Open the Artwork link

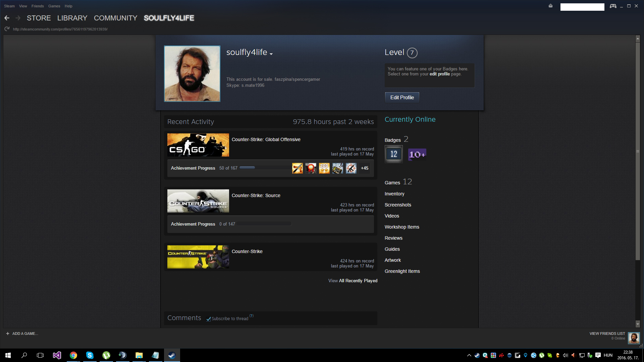[x=393, y=260]
